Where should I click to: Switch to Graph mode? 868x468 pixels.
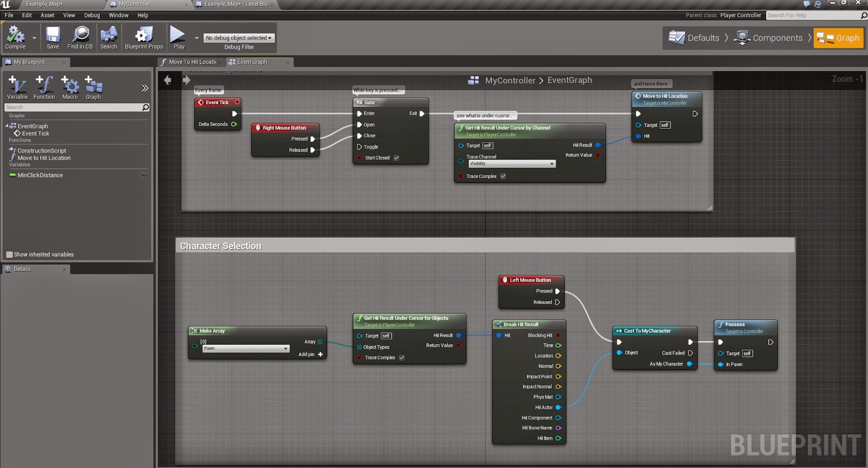838,38
